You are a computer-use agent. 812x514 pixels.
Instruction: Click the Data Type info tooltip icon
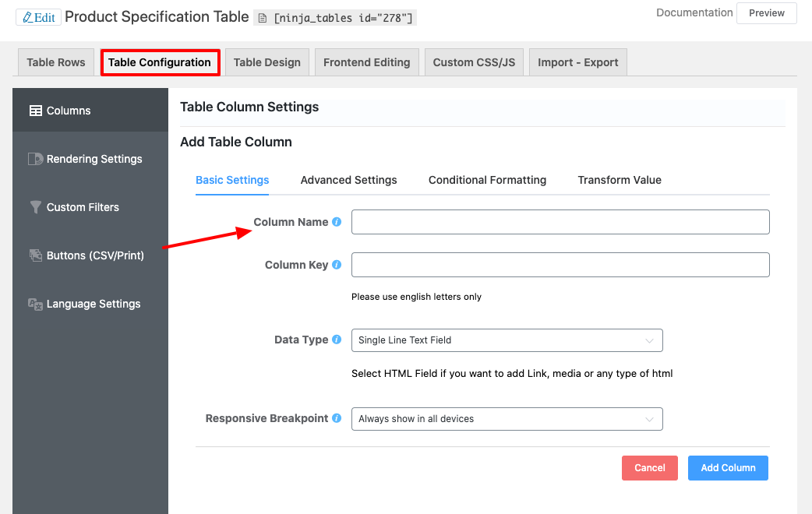click(x=336, y=339)
